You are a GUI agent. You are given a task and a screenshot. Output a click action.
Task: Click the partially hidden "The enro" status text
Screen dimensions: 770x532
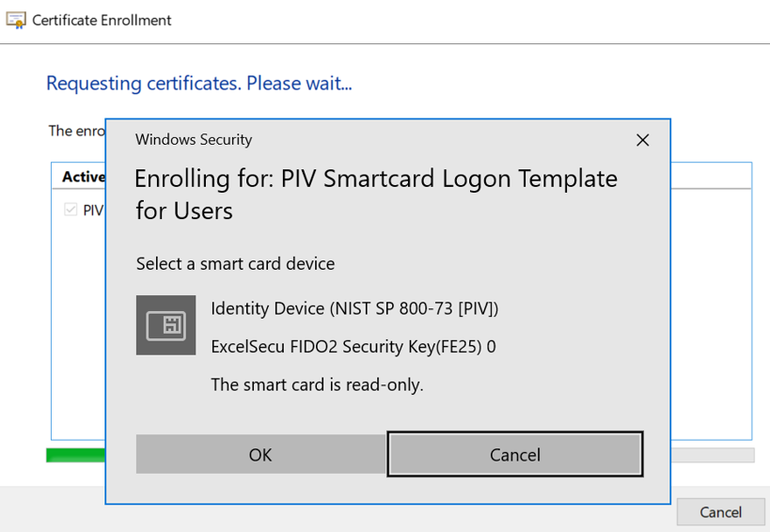click(x=75, y=131)
